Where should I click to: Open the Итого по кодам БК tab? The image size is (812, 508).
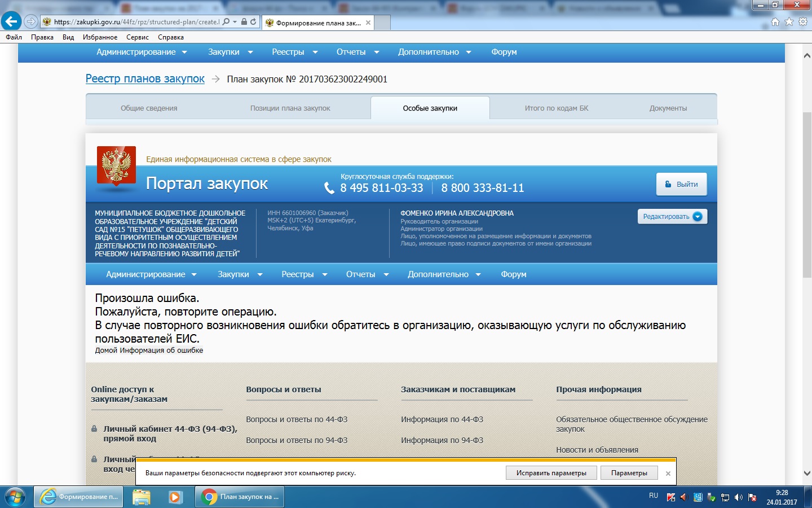(x=556, y=108)
